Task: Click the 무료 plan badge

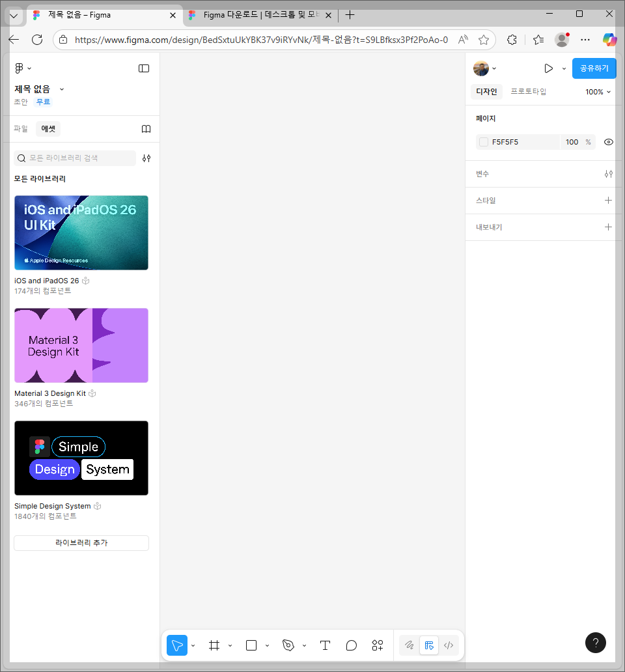Action: click(x=43, y=102)
